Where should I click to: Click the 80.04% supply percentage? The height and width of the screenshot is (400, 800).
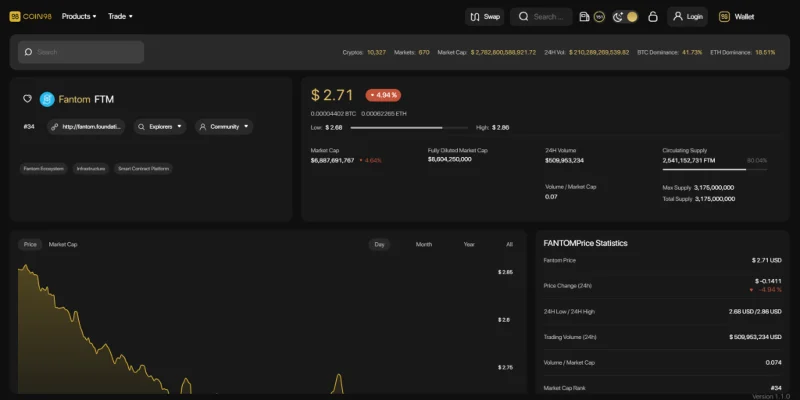point(757,160)
